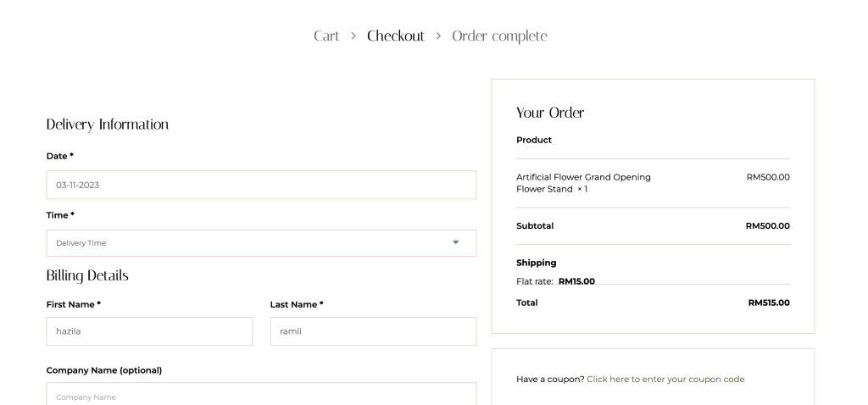Select the Checkout breadcrumb step
The image size is (868, 405).
pos(395,36)
